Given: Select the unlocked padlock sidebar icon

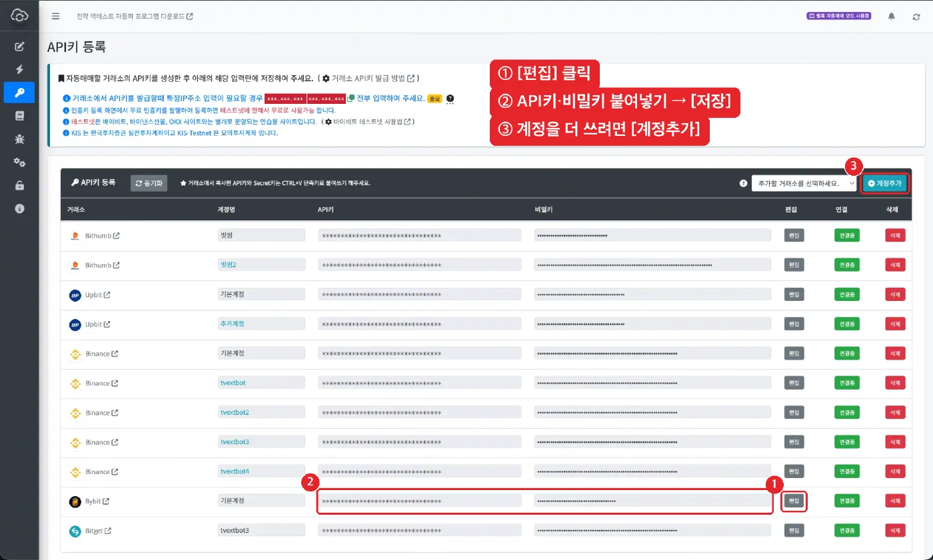Looking at the screenshot, I should [x=19, y=185].
